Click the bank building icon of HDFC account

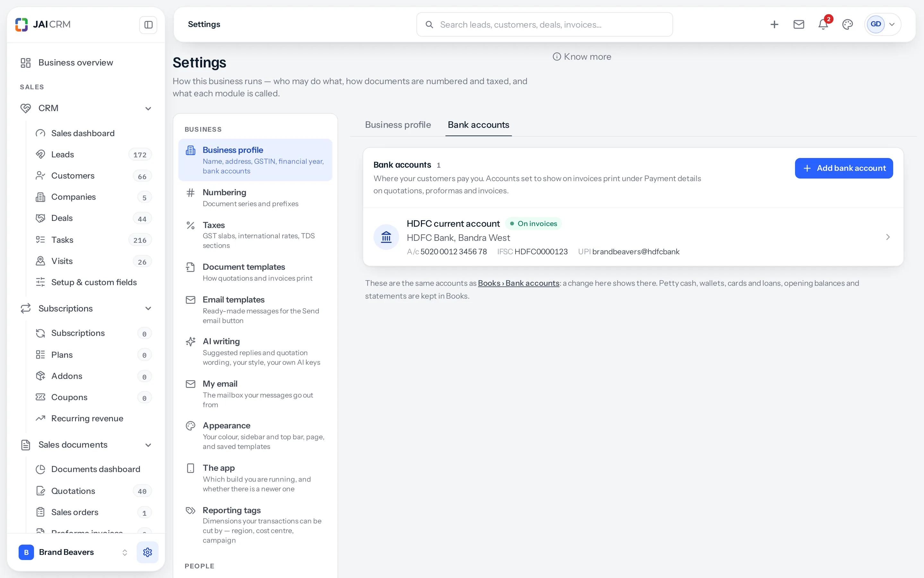[386, 237]
